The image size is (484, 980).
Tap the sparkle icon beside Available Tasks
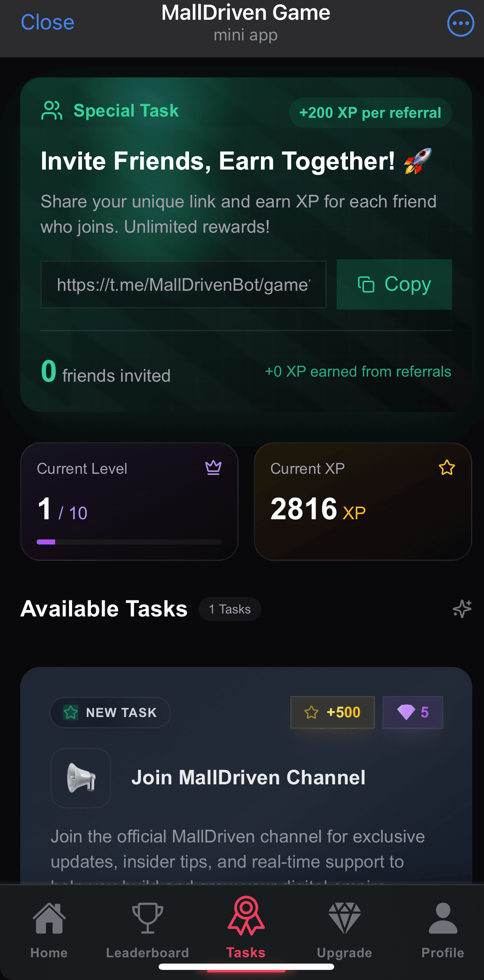(x=462, y=608)
